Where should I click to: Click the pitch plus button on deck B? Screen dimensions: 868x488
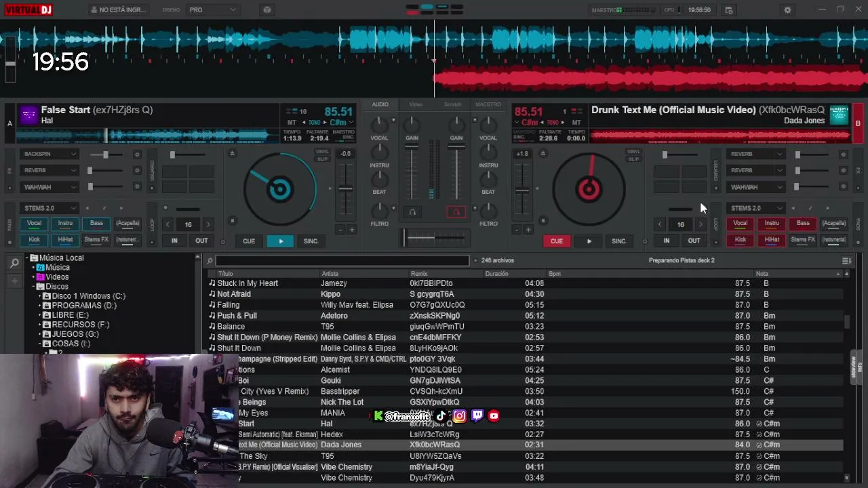point(528,230)
